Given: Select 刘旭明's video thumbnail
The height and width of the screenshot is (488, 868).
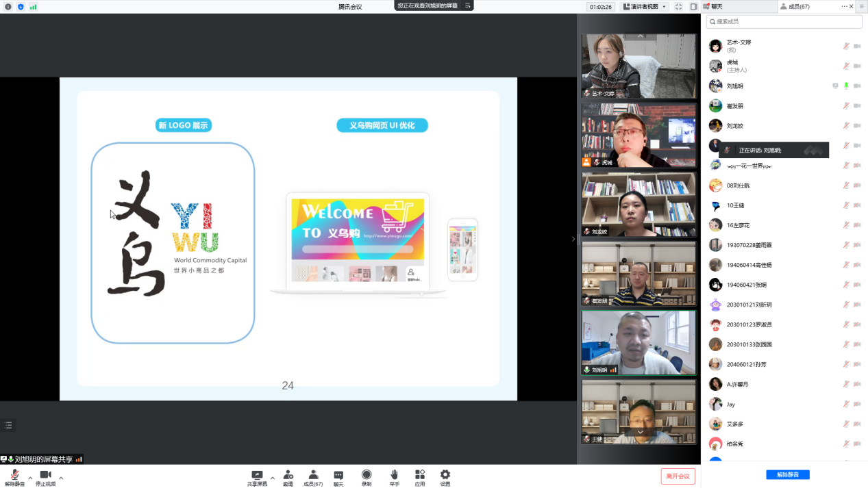Looking at the screenshot, I should (x=638, y=342).
